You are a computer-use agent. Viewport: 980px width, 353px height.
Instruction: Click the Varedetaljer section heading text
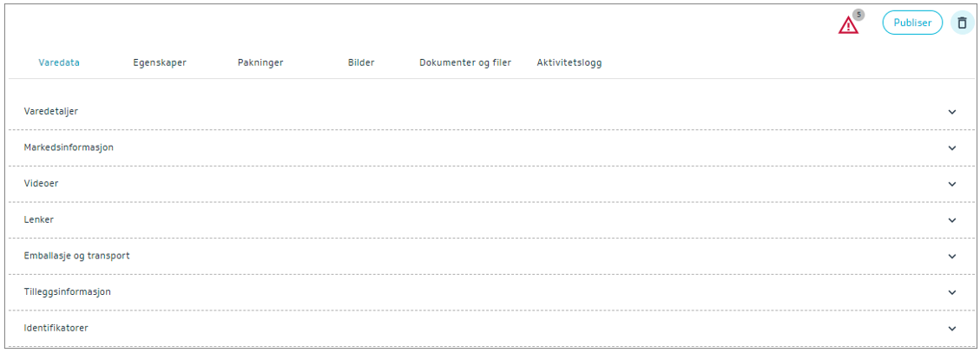point(51,112)
